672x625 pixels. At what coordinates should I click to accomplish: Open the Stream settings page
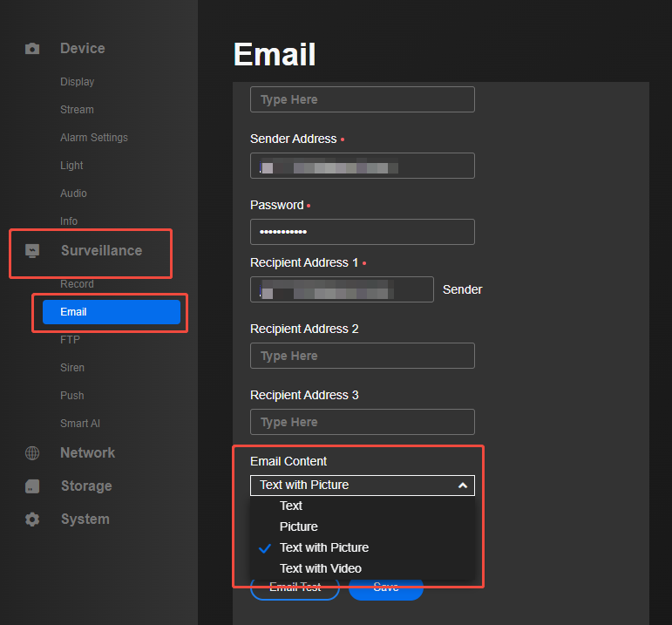pos(78,110)
